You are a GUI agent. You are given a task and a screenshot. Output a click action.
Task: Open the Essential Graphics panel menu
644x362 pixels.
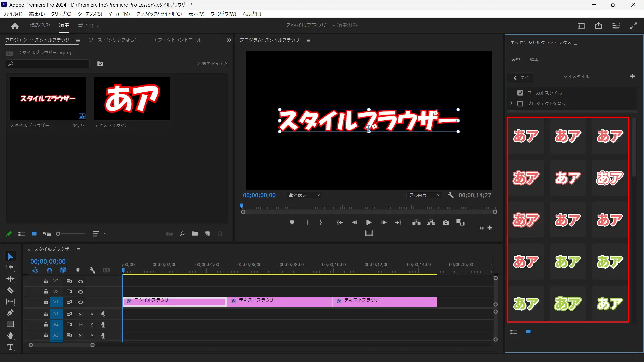[x=576, y=43]
